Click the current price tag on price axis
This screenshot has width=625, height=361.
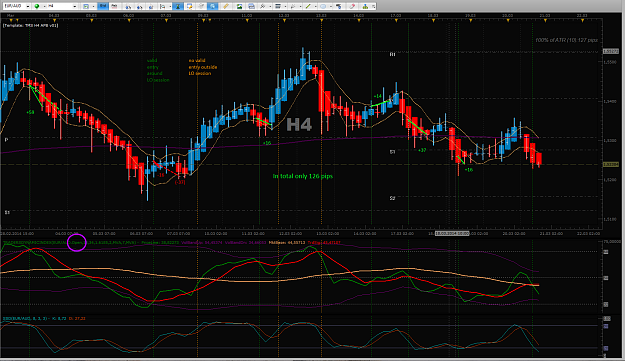point(610,164)
